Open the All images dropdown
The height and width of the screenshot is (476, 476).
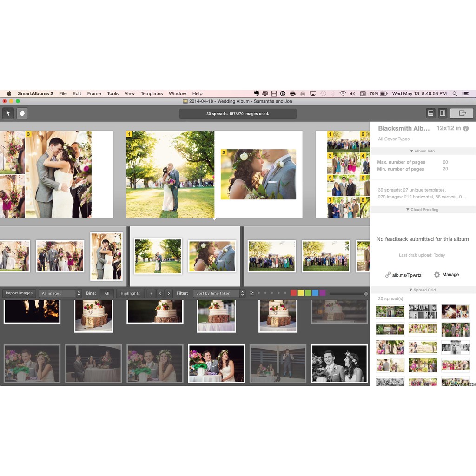(x=60, y=293)
